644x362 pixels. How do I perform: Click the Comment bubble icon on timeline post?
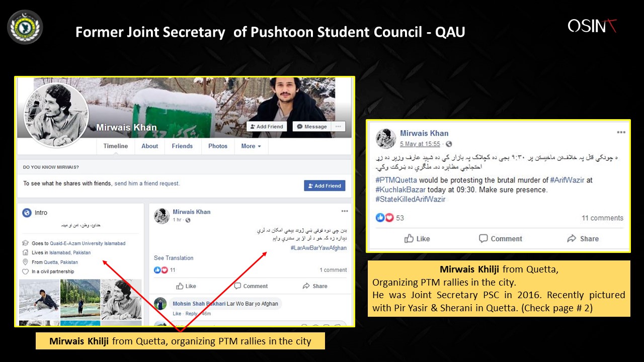pyautogui.click(x=237, y=286)
